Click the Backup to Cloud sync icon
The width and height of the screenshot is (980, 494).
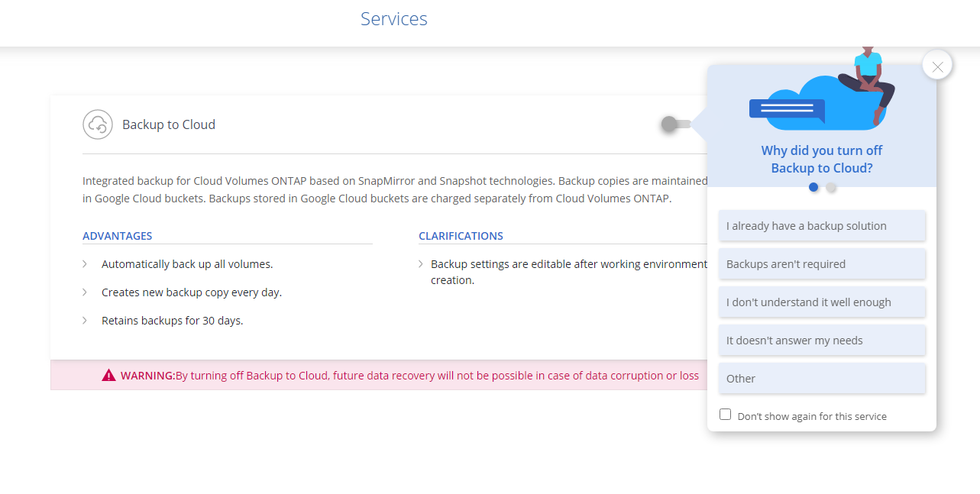tap(98, 124)
